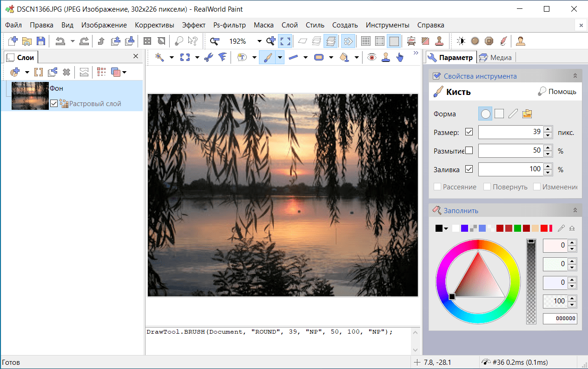Open the Инструменты menu
This screenshot has height=369, width=588.
point(387,25)
